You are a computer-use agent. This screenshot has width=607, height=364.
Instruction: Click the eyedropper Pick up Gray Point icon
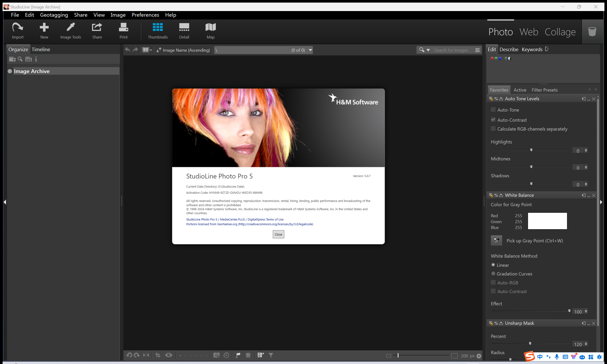[x=496, y=240]
